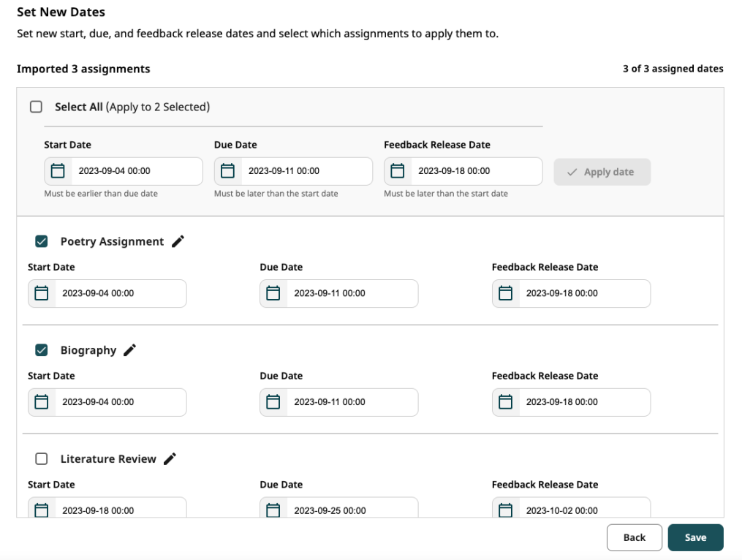Enable the Select All checkbox
This screenshot has width=742, height=560.
tap(34, 106)
